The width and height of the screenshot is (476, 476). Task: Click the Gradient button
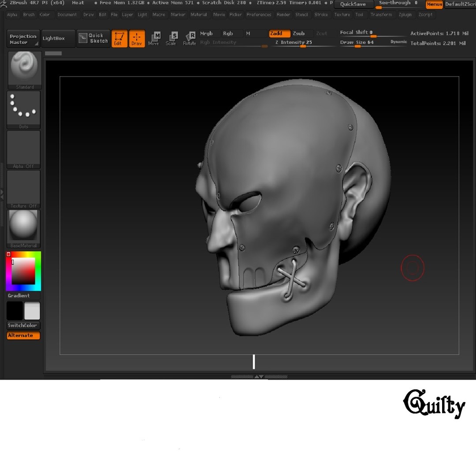23,296
